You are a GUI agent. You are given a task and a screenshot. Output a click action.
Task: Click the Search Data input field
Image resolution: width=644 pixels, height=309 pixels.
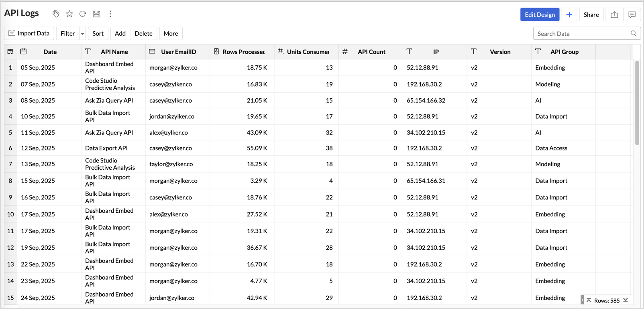pos(582,34)
